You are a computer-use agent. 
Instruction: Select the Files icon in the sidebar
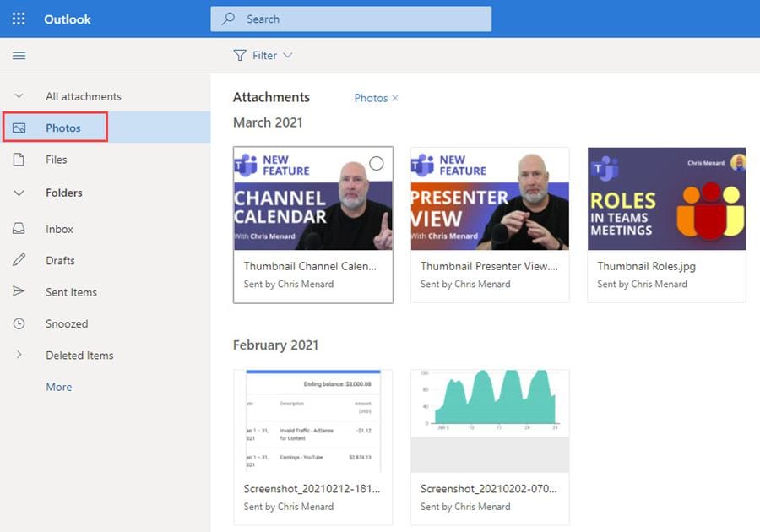(20, 160)
